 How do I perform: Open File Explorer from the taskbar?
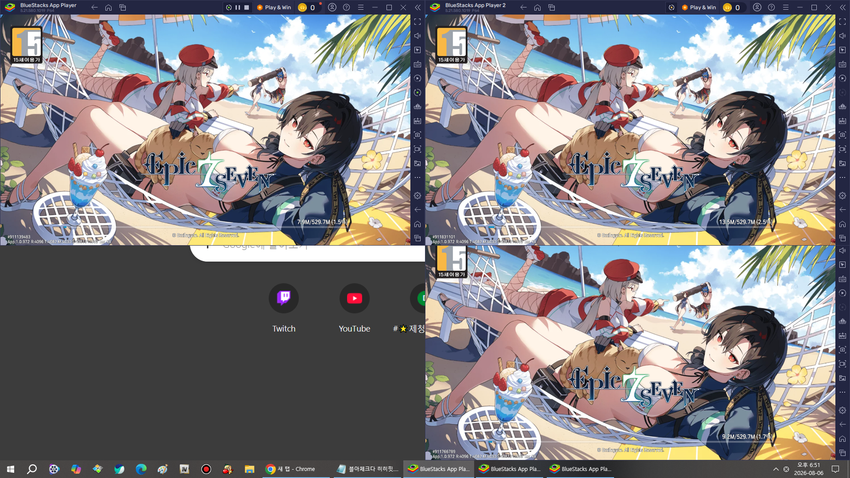(249, 469)
